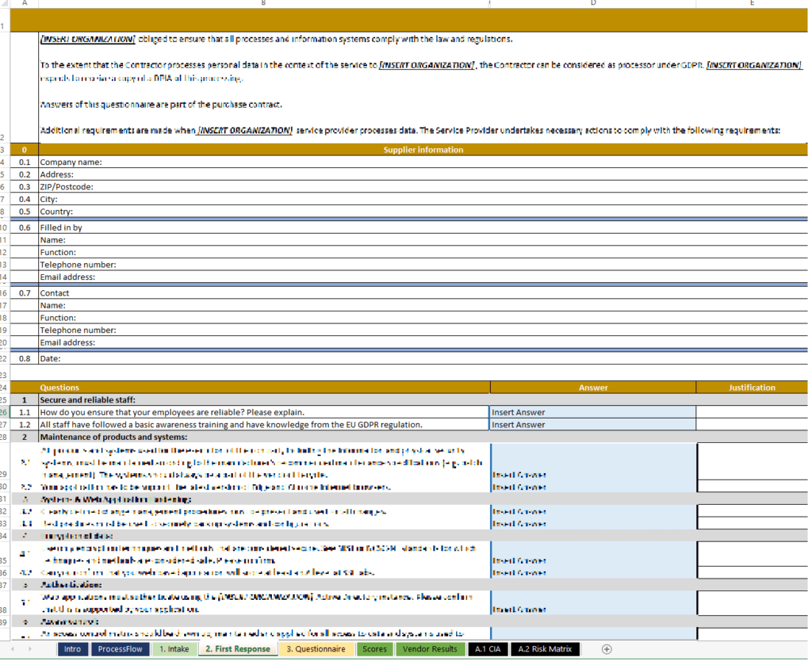Click the Date field cell in row 0.8
Image resolution: width=812 pixels, height=661 pixels.
[262, 358]
